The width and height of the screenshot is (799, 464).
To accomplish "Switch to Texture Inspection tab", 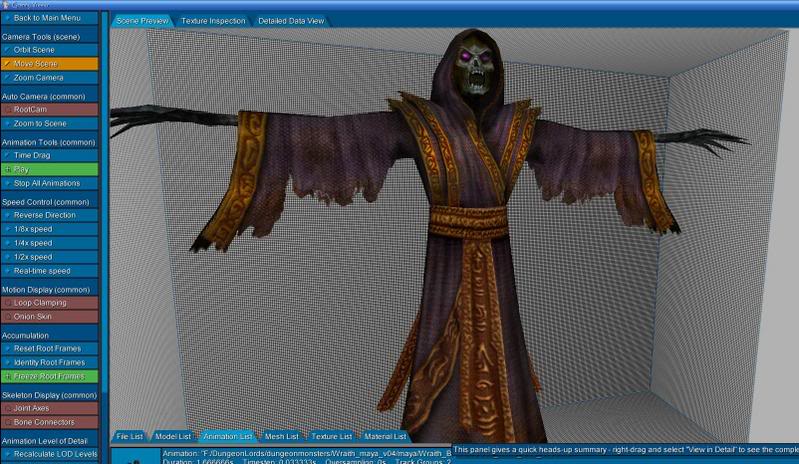I will tap(213, 21).
